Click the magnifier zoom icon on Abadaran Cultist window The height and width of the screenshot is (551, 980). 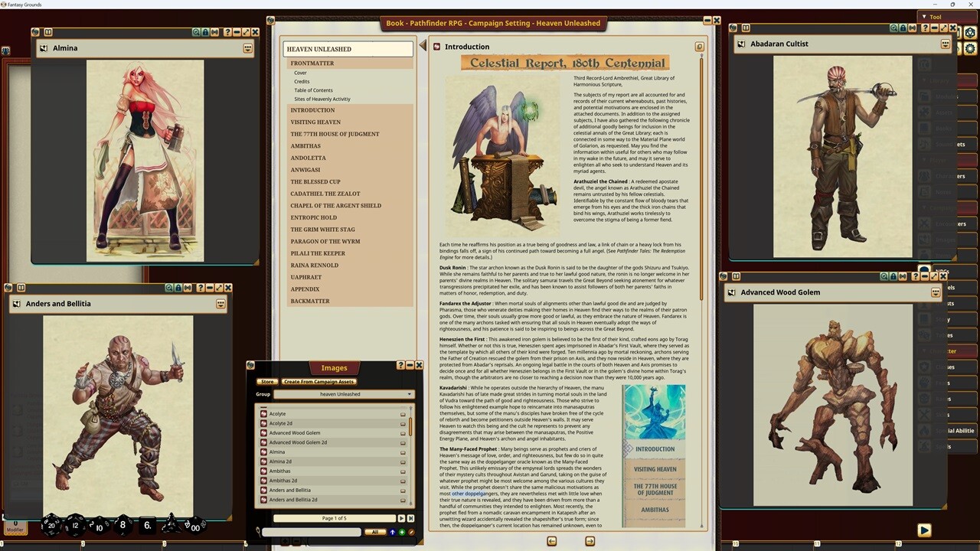(893, 28)
